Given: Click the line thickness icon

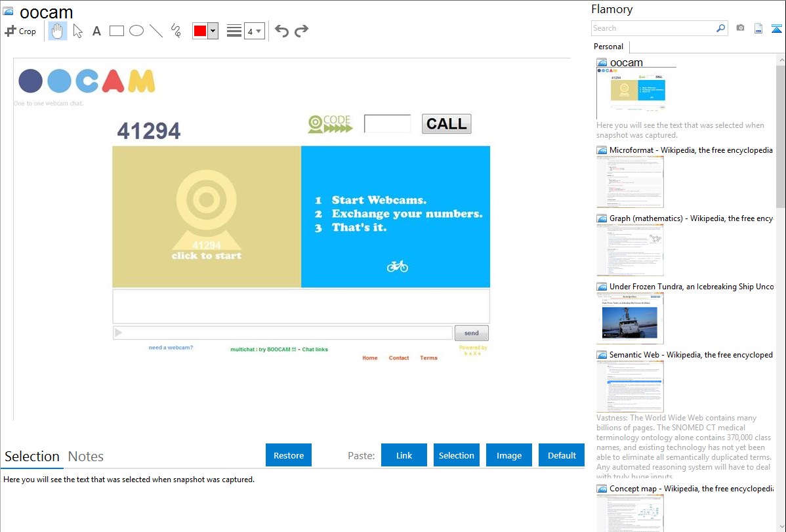Looking at the screenshot, I should (x=234, y=31).
